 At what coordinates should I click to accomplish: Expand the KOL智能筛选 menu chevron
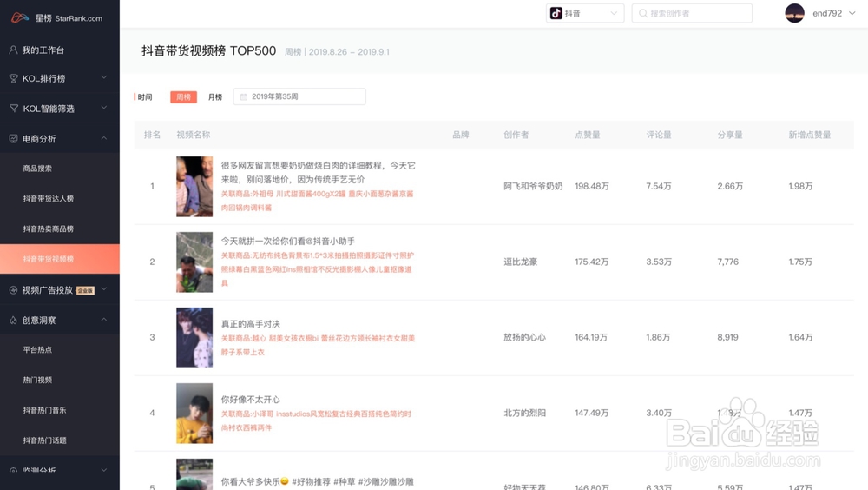coord(103,108)
